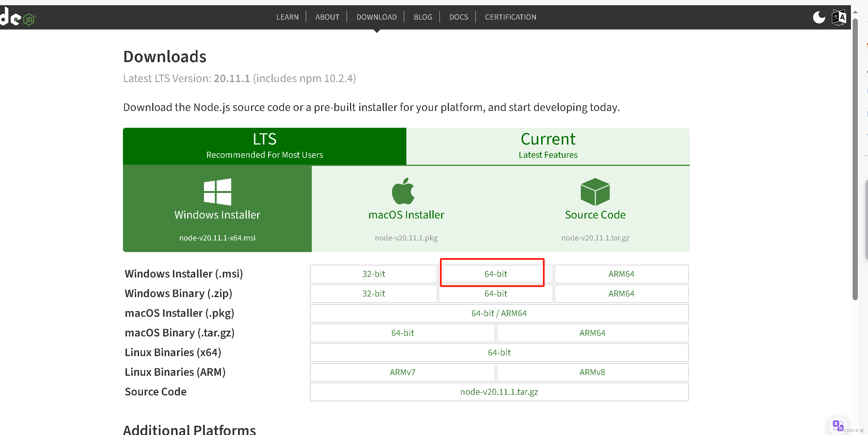
Task: Download Windows Installer 64-bit msi
Action: coord(495,274)
